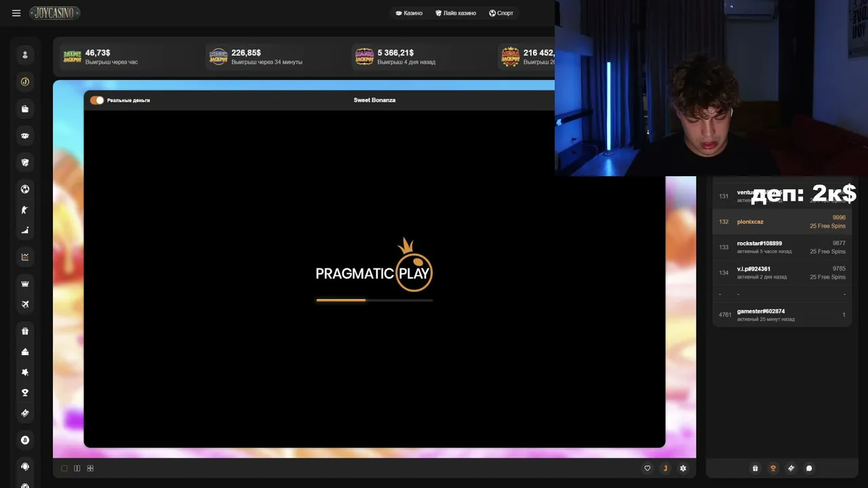Click rank number 133 in leaderboard
This screenshot has width=868, height=488.
click(724, 247)
